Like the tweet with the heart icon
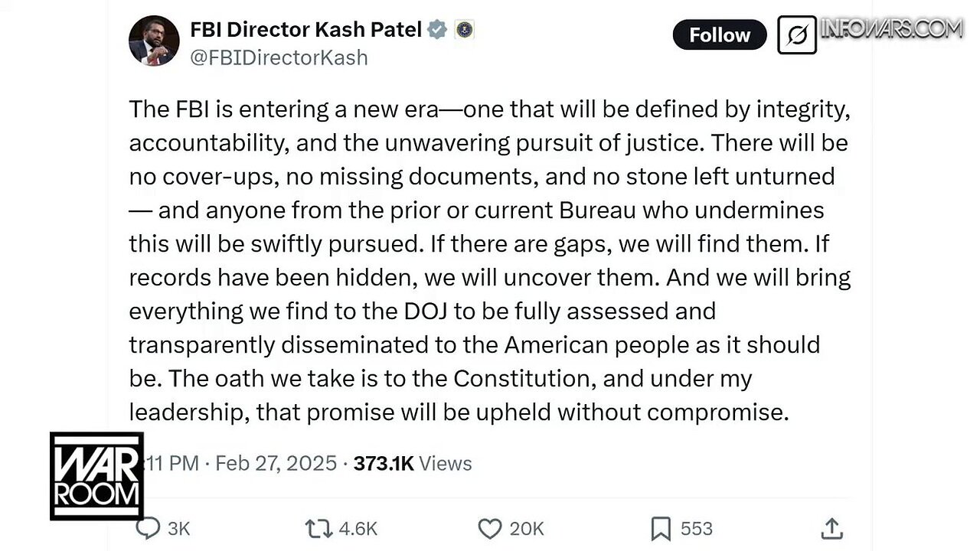This screenshot has height=551, width=980. point(489,528)
